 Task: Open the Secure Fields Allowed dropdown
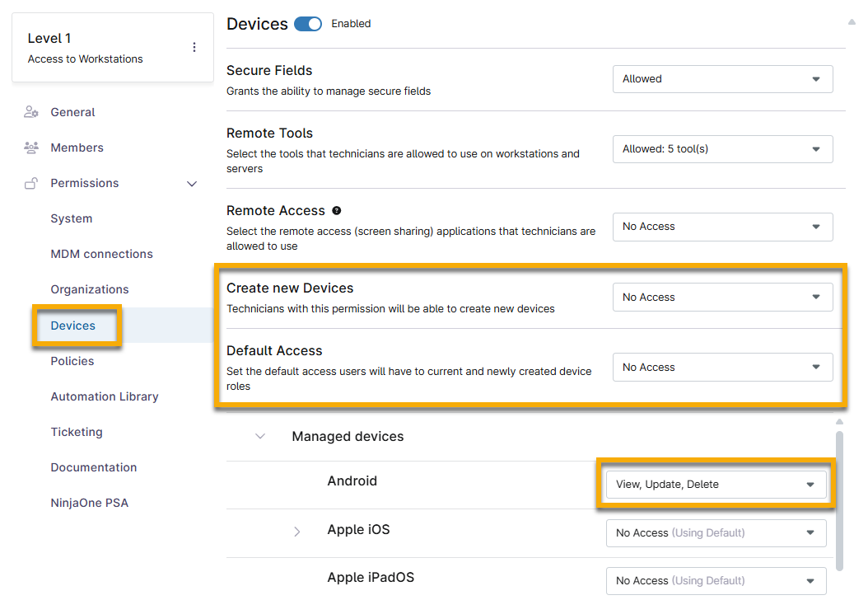point(722,79)
